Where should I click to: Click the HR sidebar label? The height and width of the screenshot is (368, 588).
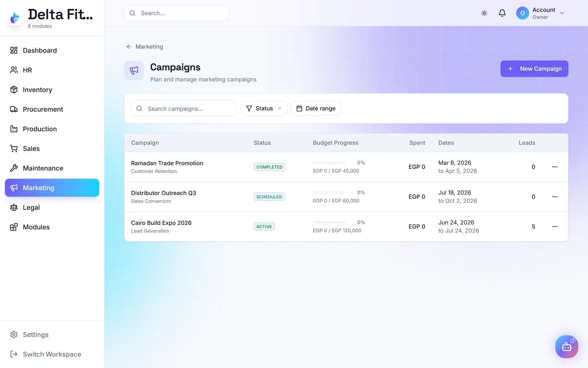tap(27, 70)
